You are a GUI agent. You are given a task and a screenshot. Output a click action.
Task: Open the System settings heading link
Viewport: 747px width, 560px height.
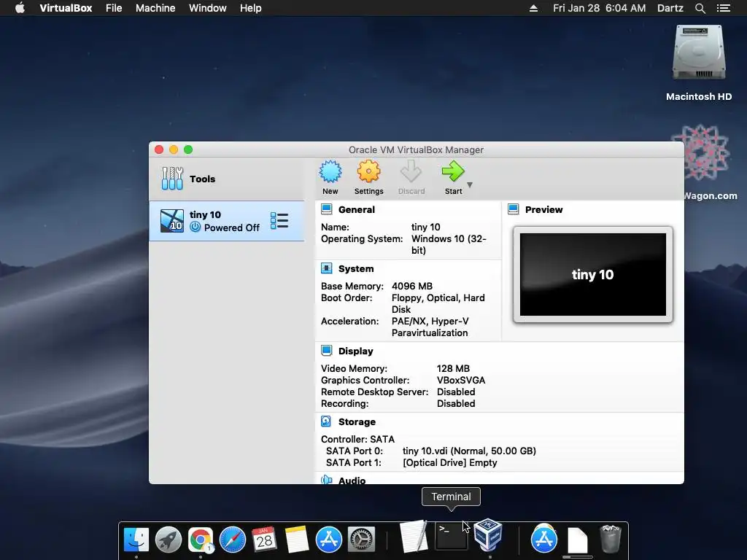click(356, 268)
